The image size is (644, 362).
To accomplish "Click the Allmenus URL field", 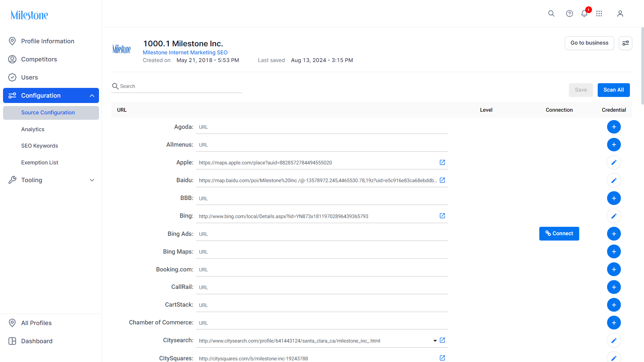I will [322, 145].
